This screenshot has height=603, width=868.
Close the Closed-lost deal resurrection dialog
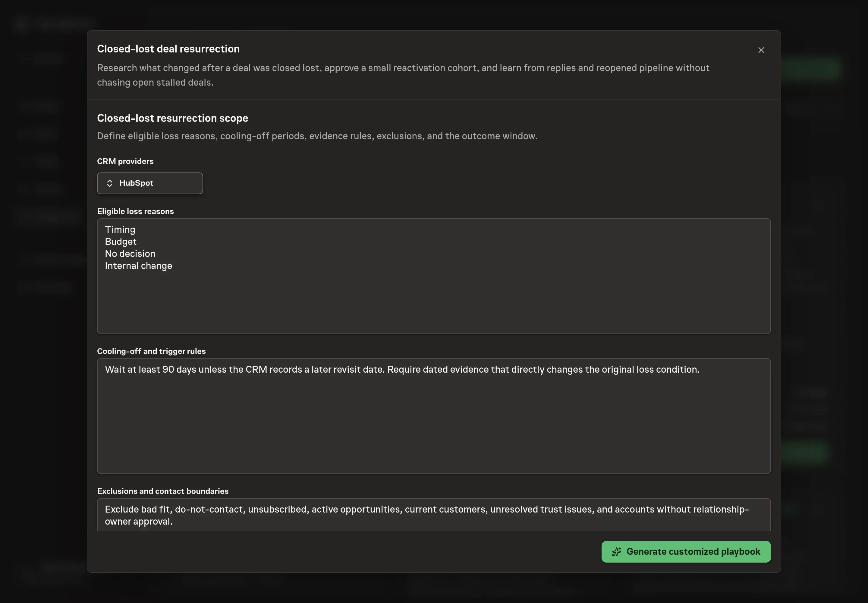(x=761, y=50)
